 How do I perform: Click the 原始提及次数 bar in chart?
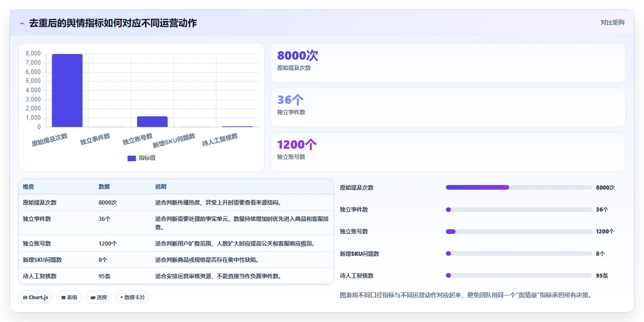pos(67,90)
